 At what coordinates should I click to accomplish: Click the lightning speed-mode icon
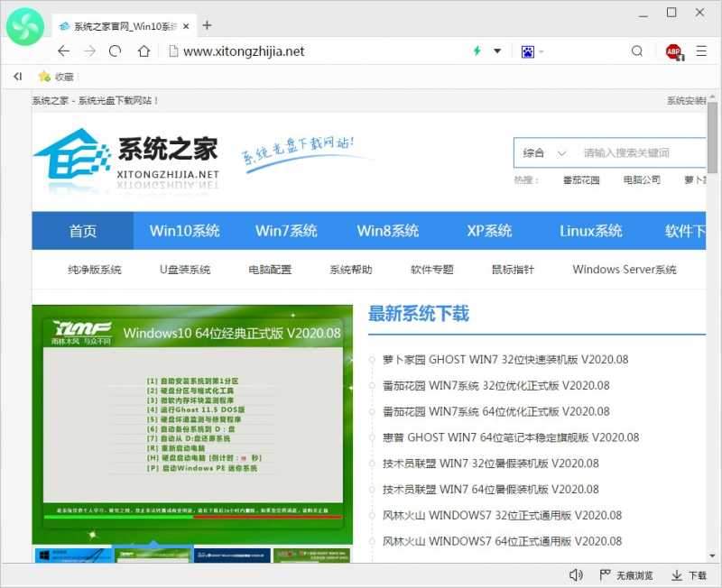tap(476, 51)
